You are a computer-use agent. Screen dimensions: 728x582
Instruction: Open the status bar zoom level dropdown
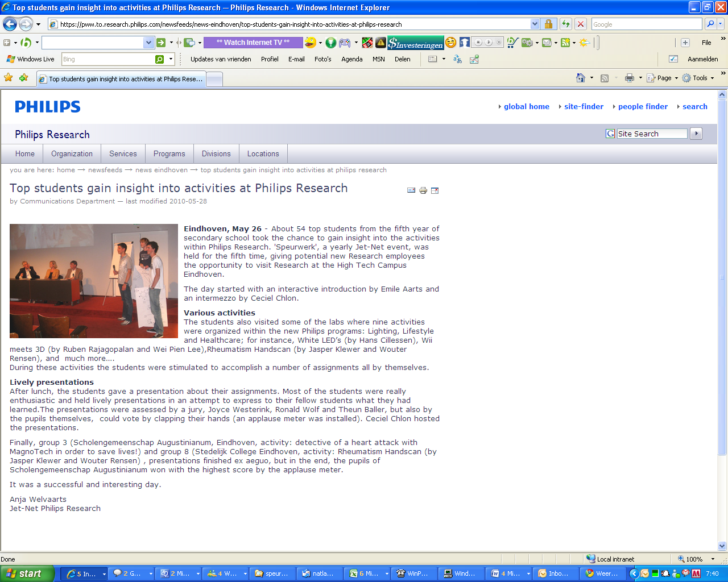[713, 559]
